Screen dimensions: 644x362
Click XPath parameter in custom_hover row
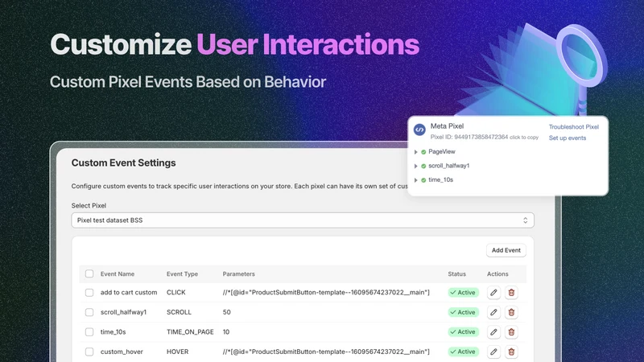326,352
